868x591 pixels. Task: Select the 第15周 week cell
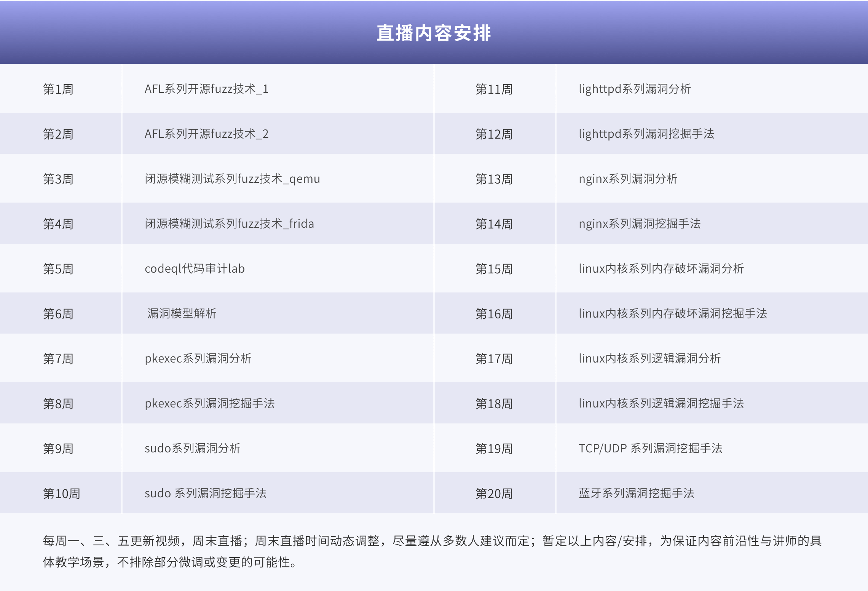point(494,269)
